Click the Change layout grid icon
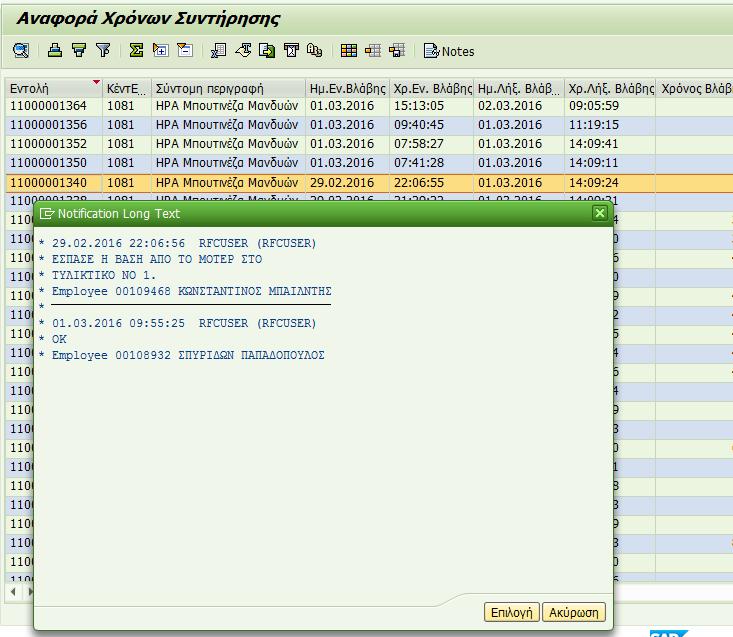733x637 pixels. [x=349, y=50]
